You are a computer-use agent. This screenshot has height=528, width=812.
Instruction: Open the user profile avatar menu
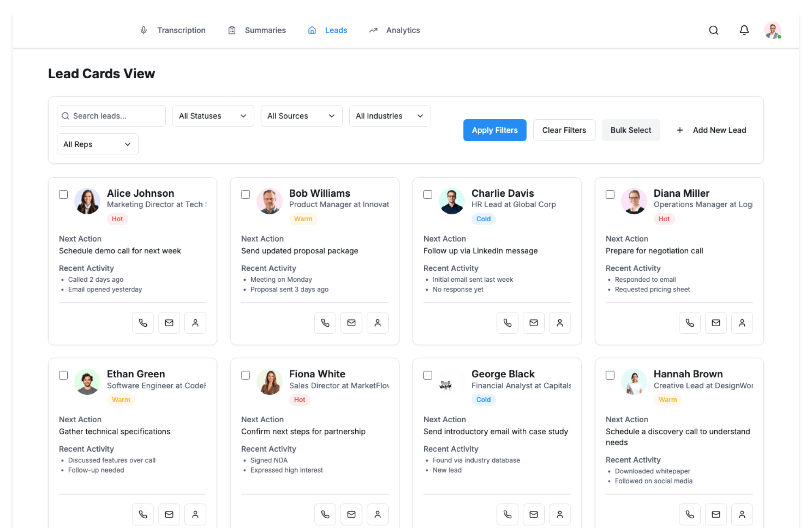coord(772,30)
